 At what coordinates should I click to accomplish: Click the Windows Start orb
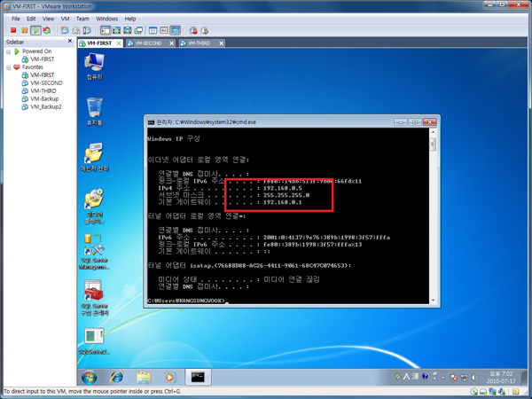89,377
